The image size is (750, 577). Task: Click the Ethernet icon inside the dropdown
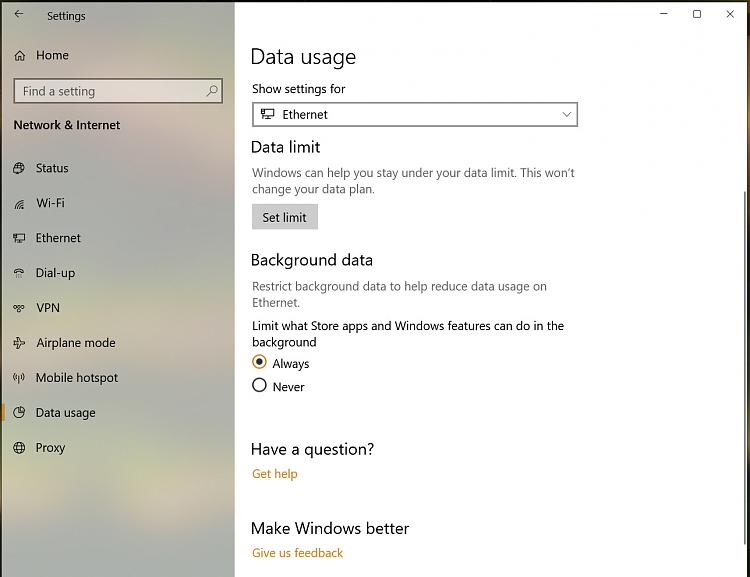pyautogui.click(x=267, y=114)
